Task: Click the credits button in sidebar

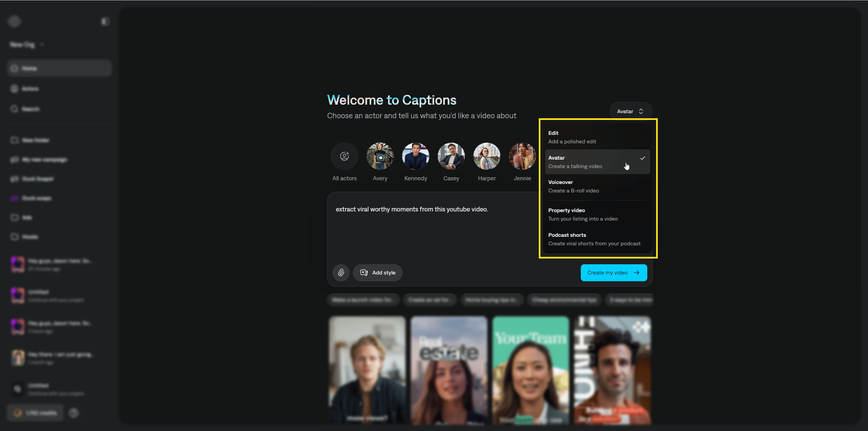Action: pos(35,413)
